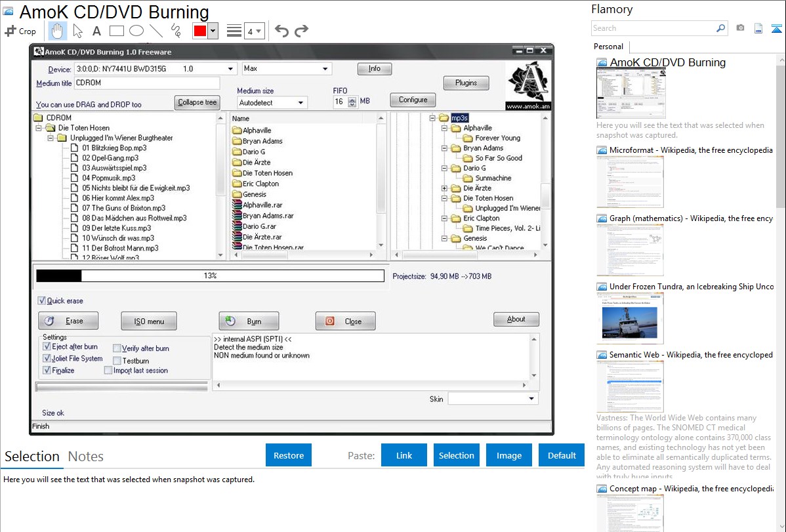Click the Bryan Adams.rar archive icon
This screenshot has width=786, height=532.
point(237,215)
